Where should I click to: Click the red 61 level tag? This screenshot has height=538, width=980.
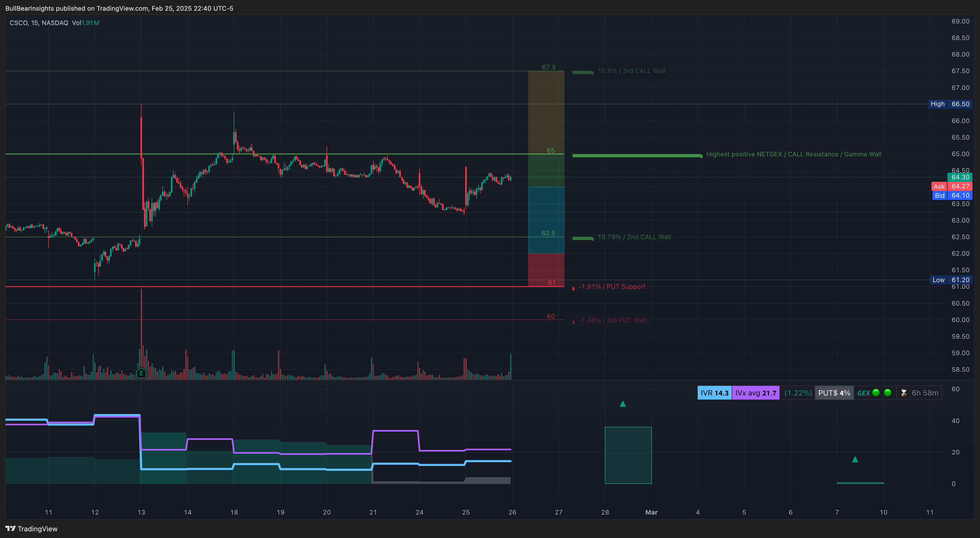coord(551,283)
